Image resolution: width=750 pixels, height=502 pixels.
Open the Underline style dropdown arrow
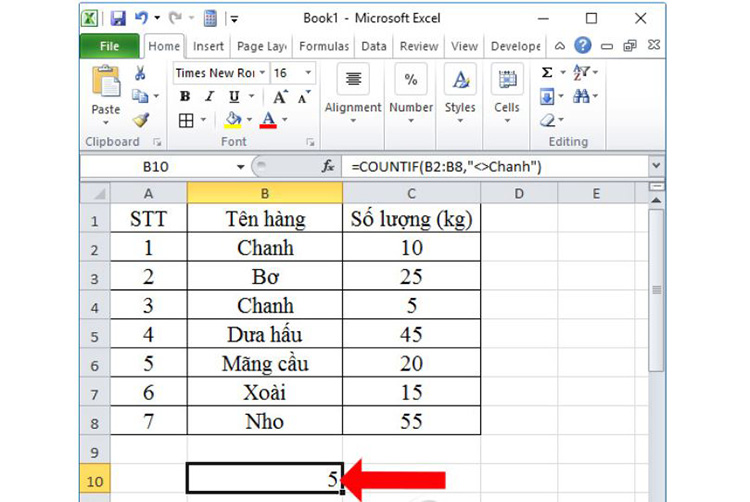tap(252, 96)
